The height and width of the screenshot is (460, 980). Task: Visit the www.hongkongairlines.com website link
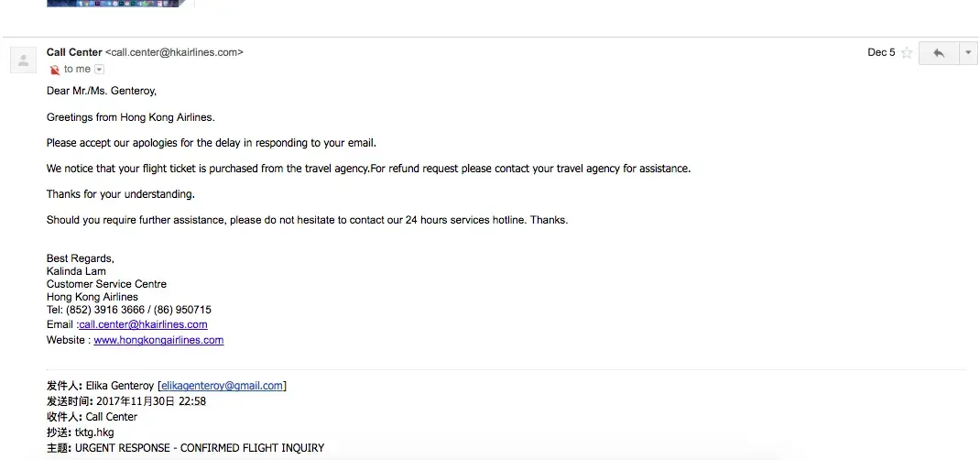[158, 340]
